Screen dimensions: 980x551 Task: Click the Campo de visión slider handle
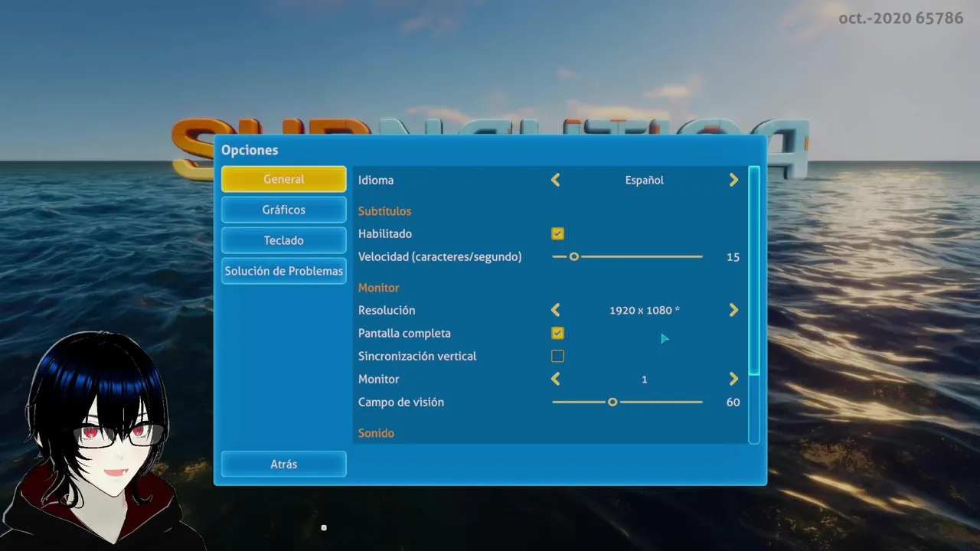tap(612, 402)
